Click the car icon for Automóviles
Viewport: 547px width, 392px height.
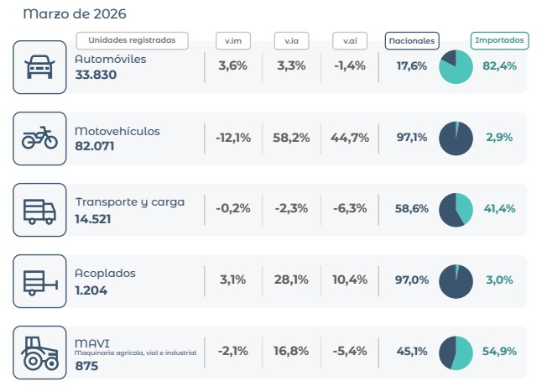[x=39, y=66]
